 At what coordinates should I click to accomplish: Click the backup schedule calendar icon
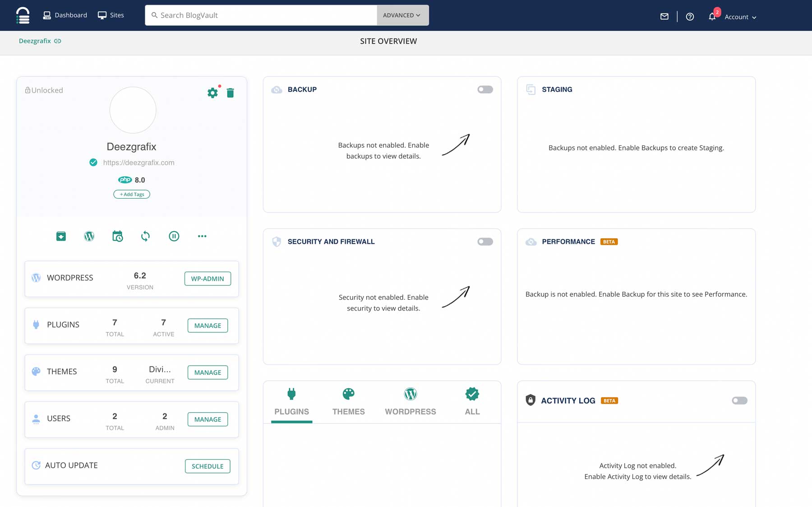tap(117, 236)
